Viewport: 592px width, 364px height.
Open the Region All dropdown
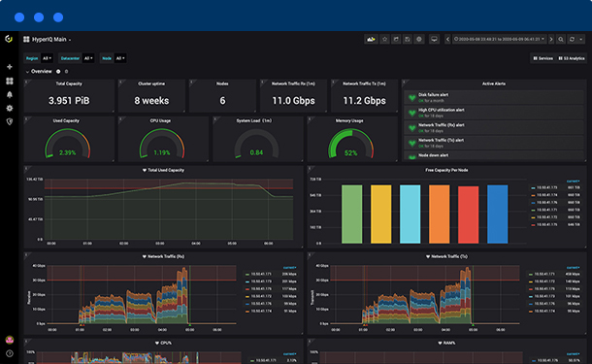47,58
